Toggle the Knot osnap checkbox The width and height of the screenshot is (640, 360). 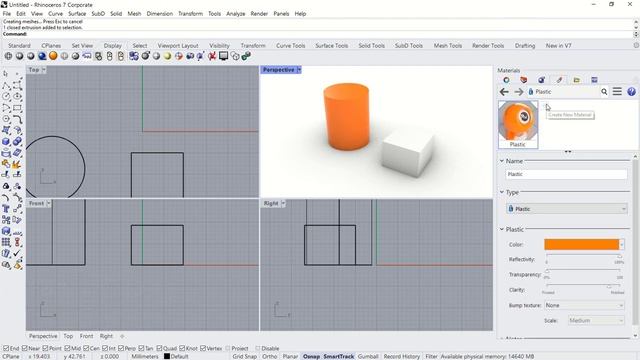[182, 348]
